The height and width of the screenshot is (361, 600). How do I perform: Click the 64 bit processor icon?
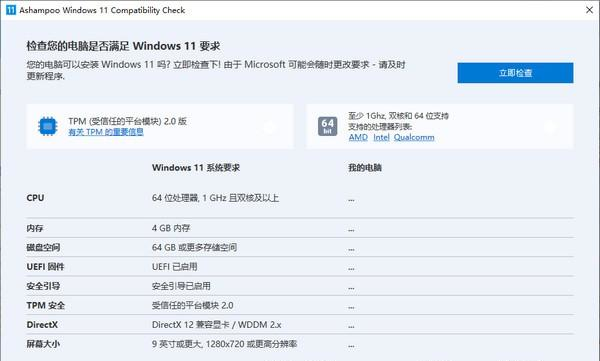click(x=328, y=126)
